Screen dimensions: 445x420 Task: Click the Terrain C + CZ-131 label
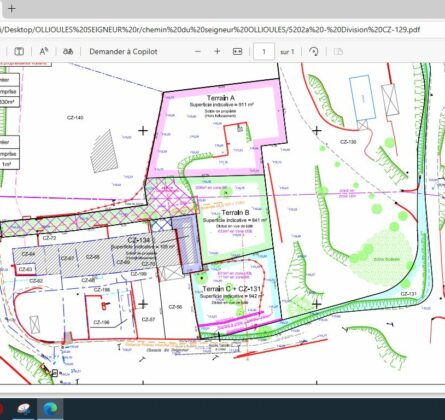231,289
